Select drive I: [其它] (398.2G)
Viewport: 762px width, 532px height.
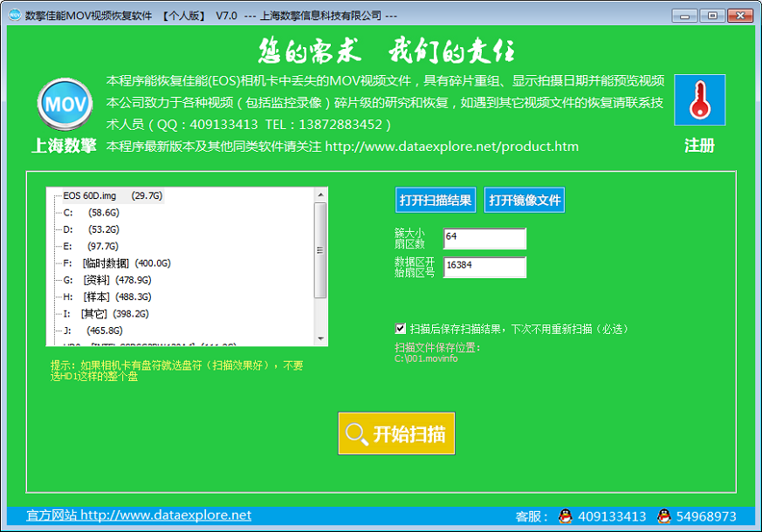[106, 314]
